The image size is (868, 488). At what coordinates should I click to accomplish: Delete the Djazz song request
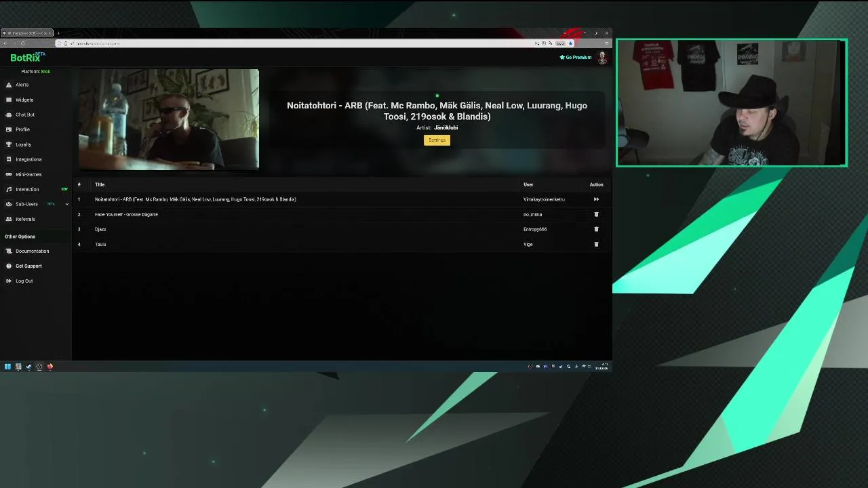click(596, 229)
